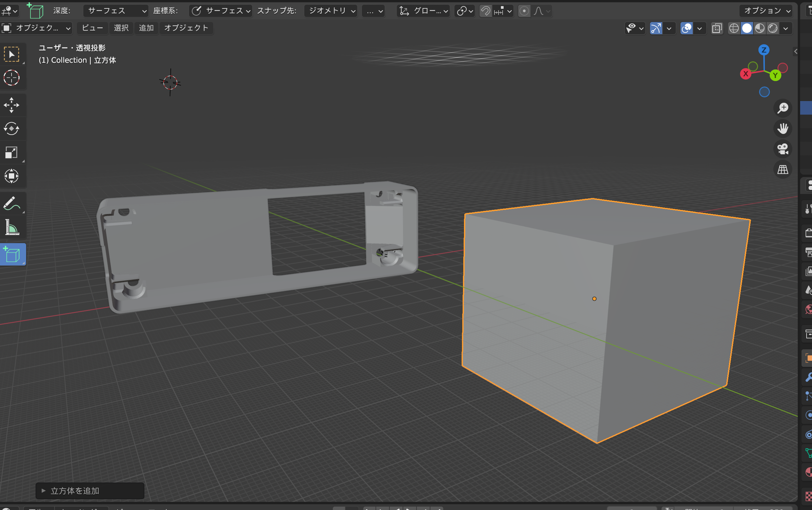Open the gizmo settings dropdown arrow
Image resolution: width=812 pixels, height=510 pixels.
pyautogui.click(x=669, y=28)
